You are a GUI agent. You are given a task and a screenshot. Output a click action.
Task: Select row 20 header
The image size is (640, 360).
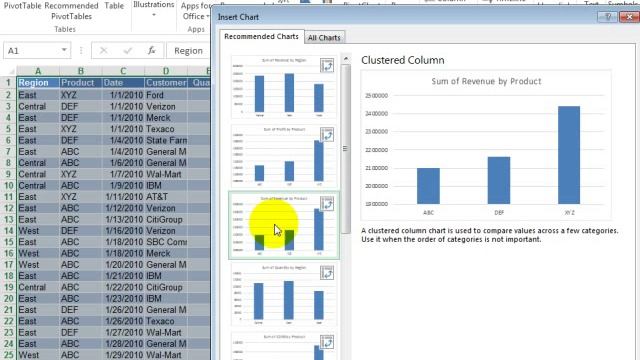click(x=9, y=298)
